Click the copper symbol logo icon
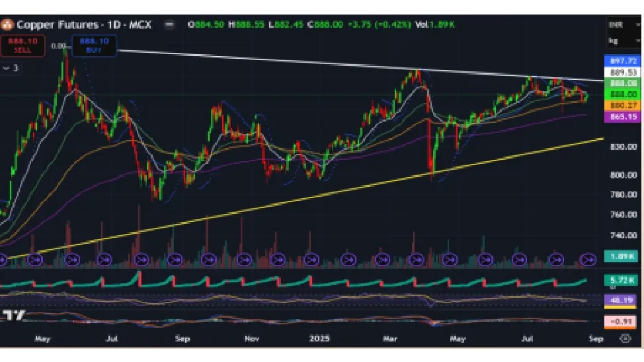The width and height of the screenshot is (644, 362). (x=6, y=24)
